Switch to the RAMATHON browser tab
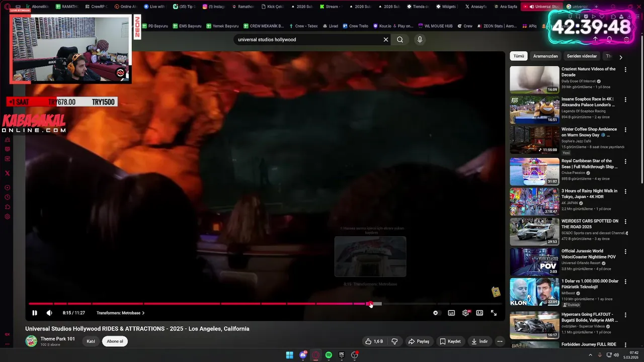 68,7
